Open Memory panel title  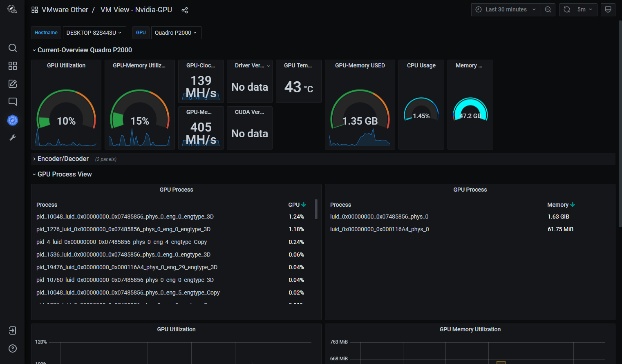click(469, 65)
